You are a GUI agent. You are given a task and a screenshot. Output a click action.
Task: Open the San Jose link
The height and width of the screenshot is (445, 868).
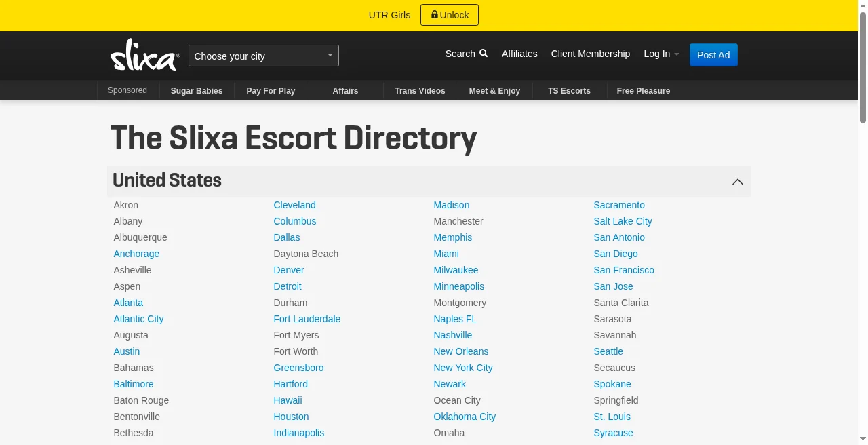click(x=613, y=286)
